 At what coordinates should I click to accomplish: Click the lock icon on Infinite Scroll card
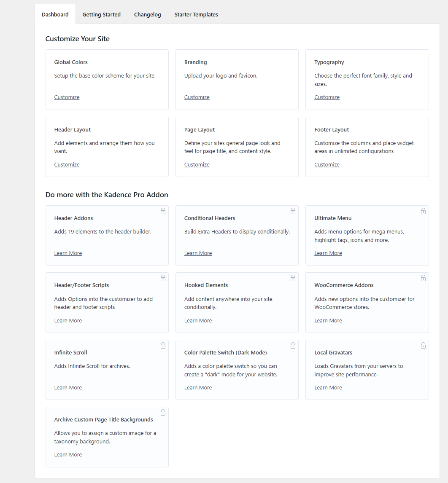[163, 345]
